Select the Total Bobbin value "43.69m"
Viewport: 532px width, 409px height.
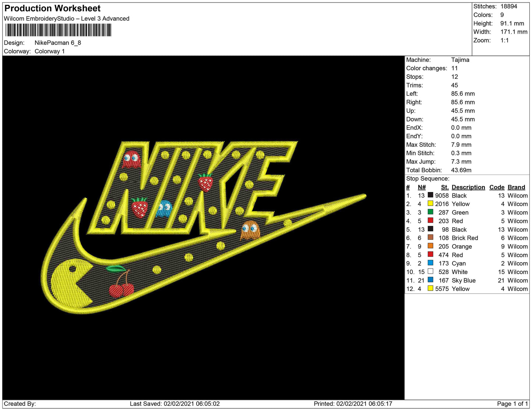click(x=461, y=170)
